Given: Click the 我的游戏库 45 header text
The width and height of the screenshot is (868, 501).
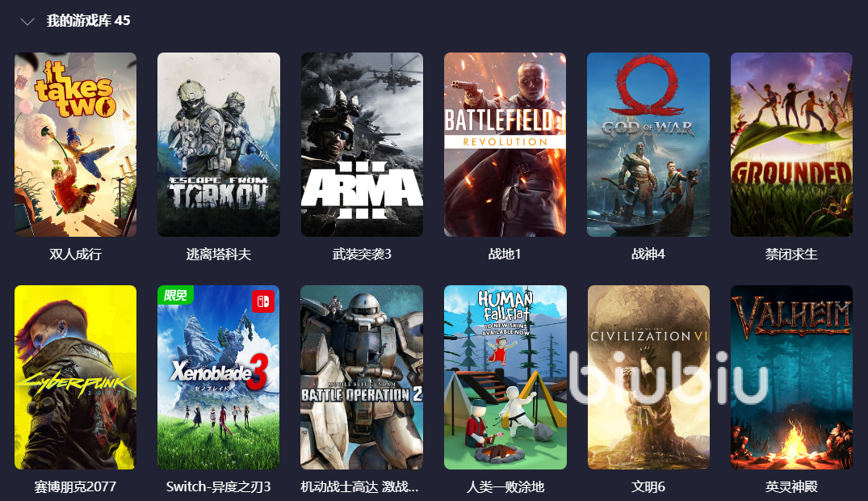Looking at the screenshot, I should pos(89,21).
